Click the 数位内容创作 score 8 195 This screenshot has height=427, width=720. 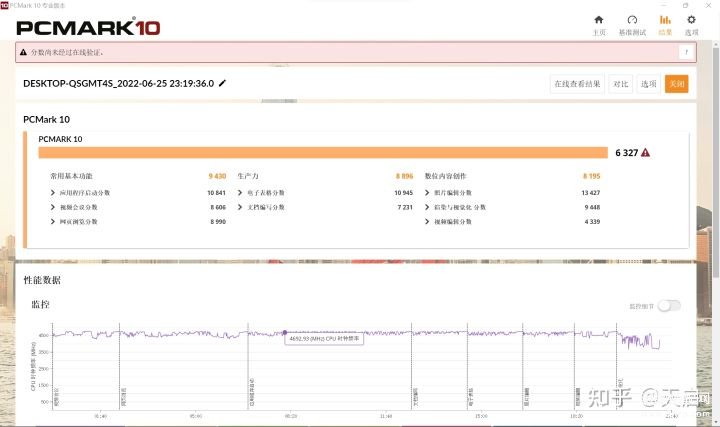(591, 176)
